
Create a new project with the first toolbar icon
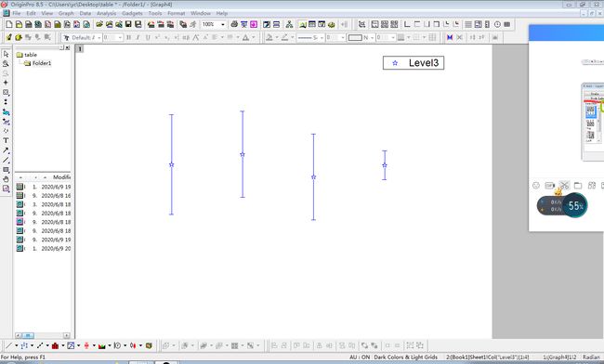coord(9,24)
